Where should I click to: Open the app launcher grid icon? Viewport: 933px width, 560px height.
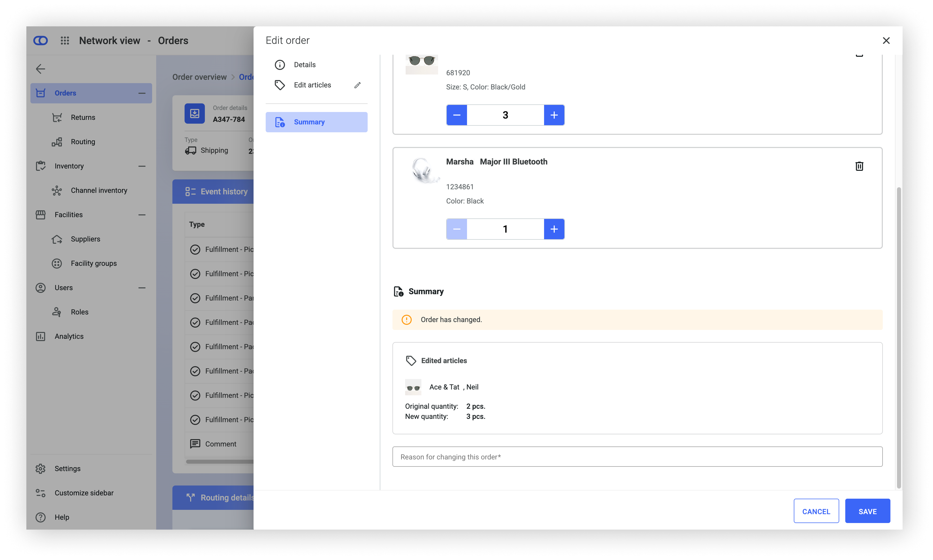pyautogui.click(x=65, y=40)
